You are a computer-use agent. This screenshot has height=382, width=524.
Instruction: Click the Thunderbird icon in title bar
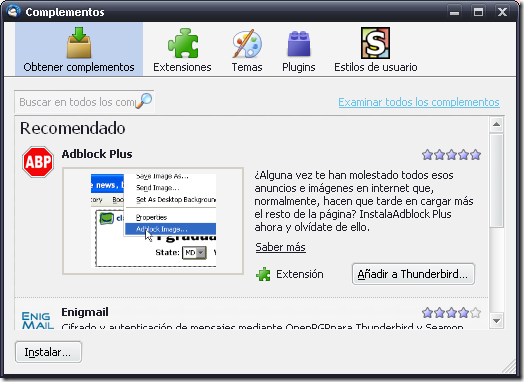[x=14, y=11]
